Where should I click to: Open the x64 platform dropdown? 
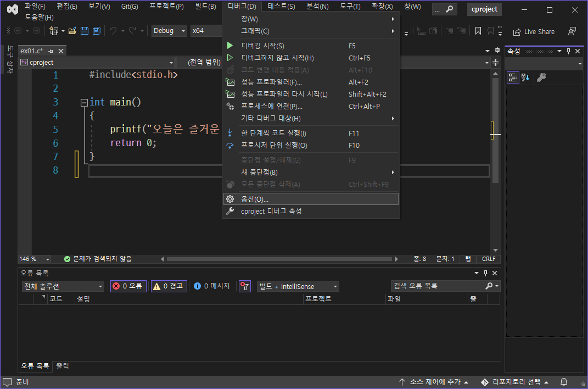point(206,31)
